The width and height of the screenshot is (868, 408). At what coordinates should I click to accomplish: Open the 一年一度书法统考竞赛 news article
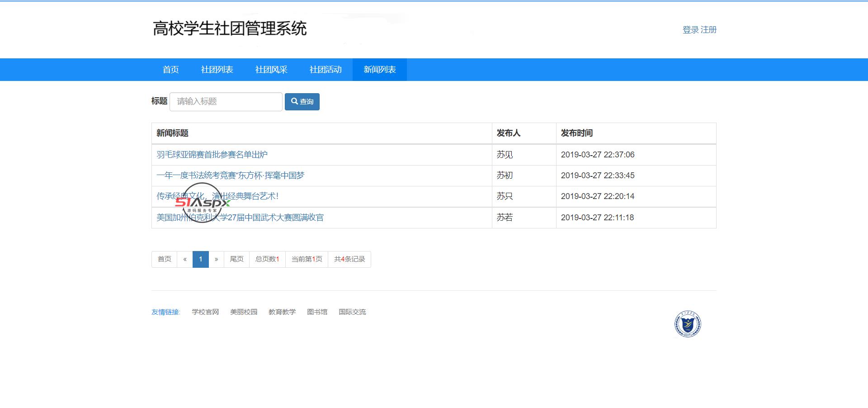coord(231,176)
